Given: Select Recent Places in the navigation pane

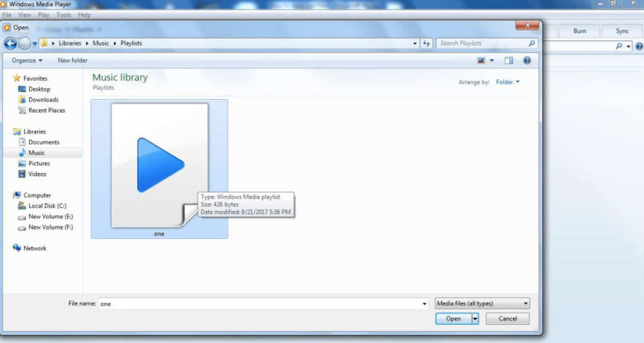Looking at the screenshot, I should (x=47, y=110).
